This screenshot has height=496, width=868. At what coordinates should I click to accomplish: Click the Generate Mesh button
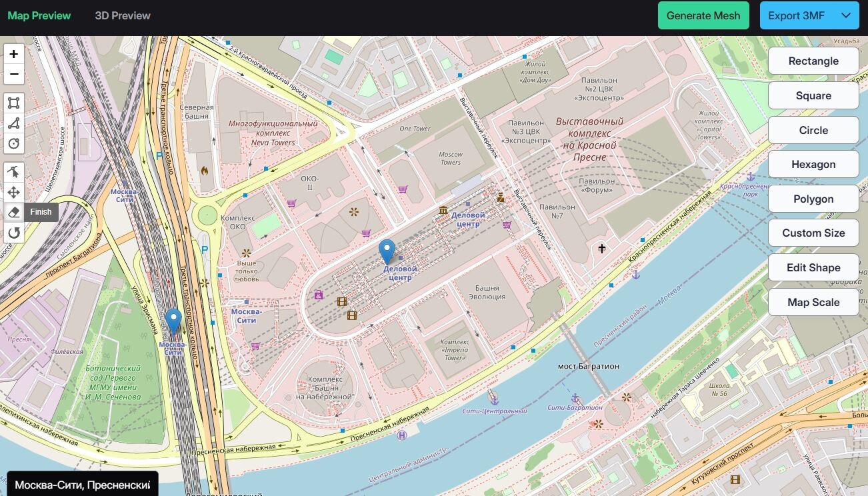[703, 15]
